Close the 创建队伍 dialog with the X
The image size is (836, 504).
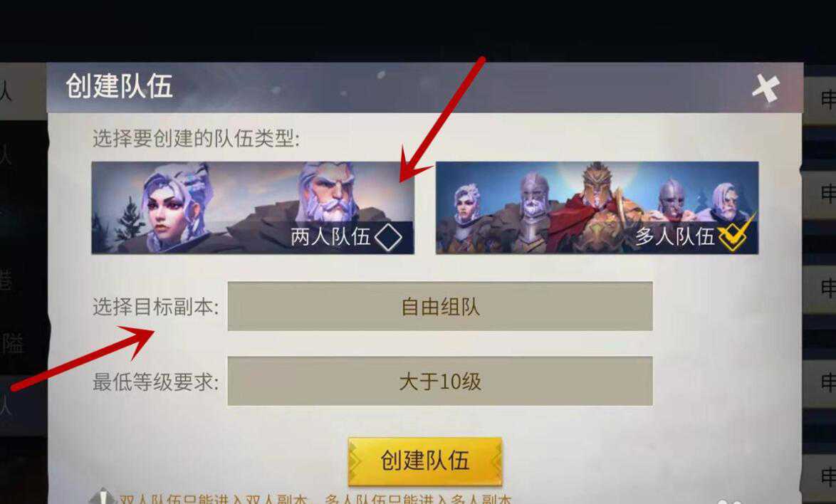click(x=766, y=88)
